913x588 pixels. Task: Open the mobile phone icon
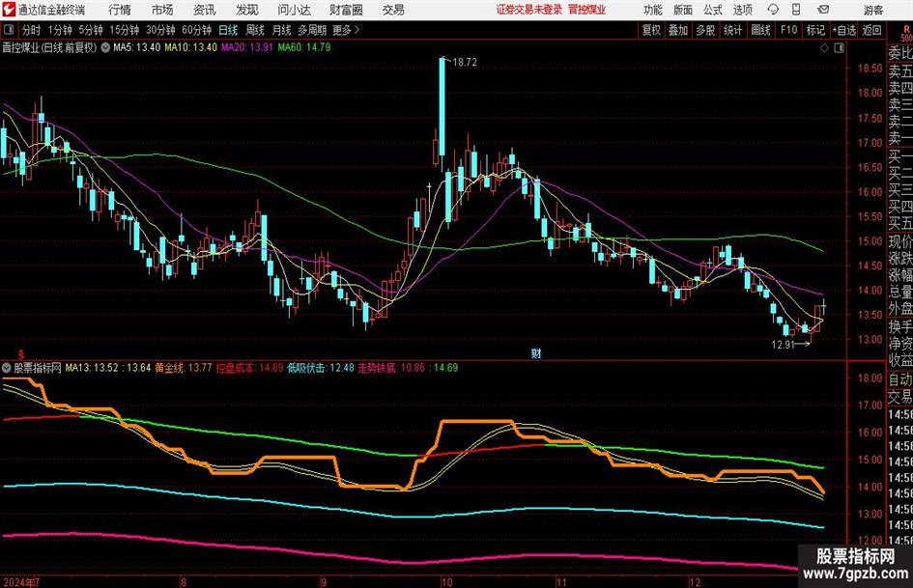click(796, 10)
